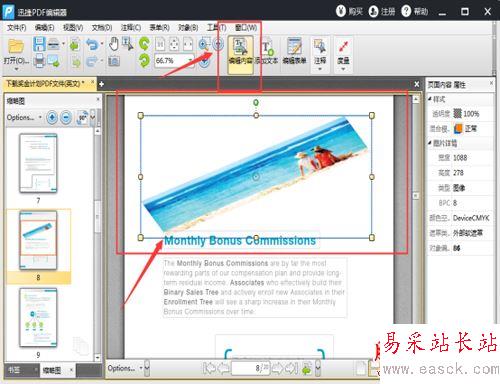This screenshot has width=500, height=384.
Task: Click the Redo arrow icon
Action: point(92,61)
